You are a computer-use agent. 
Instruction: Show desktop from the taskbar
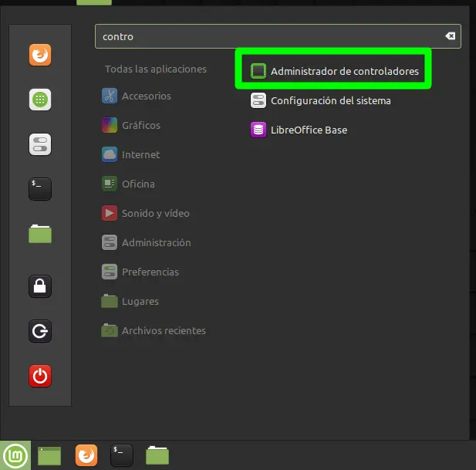tap(49, 456)
